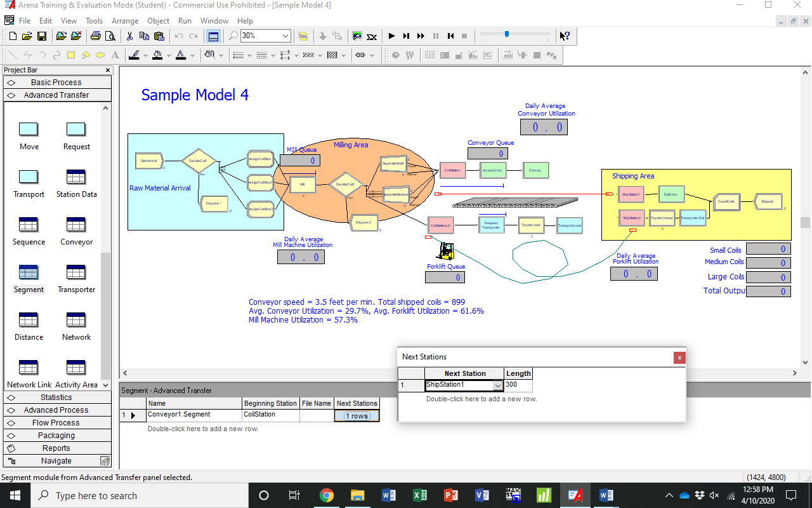
Task: Click the Fast-Forward run button
Action: [x=421, y=36]
